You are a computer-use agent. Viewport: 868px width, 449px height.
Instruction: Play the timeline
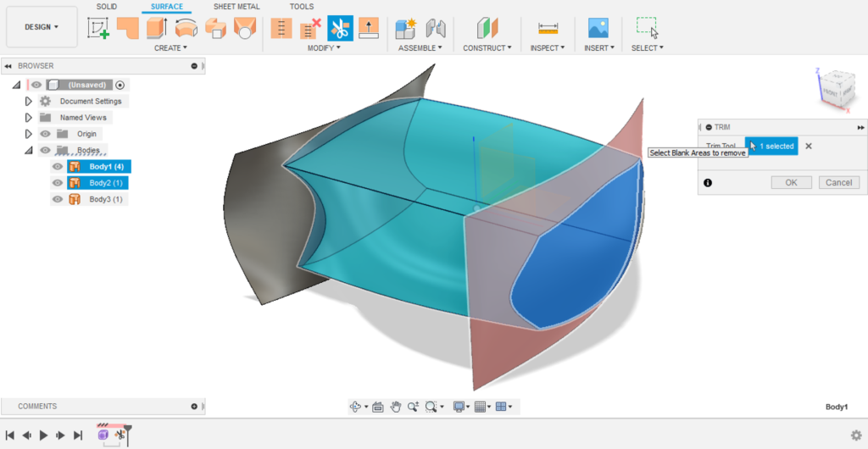[x=44, y=435]
